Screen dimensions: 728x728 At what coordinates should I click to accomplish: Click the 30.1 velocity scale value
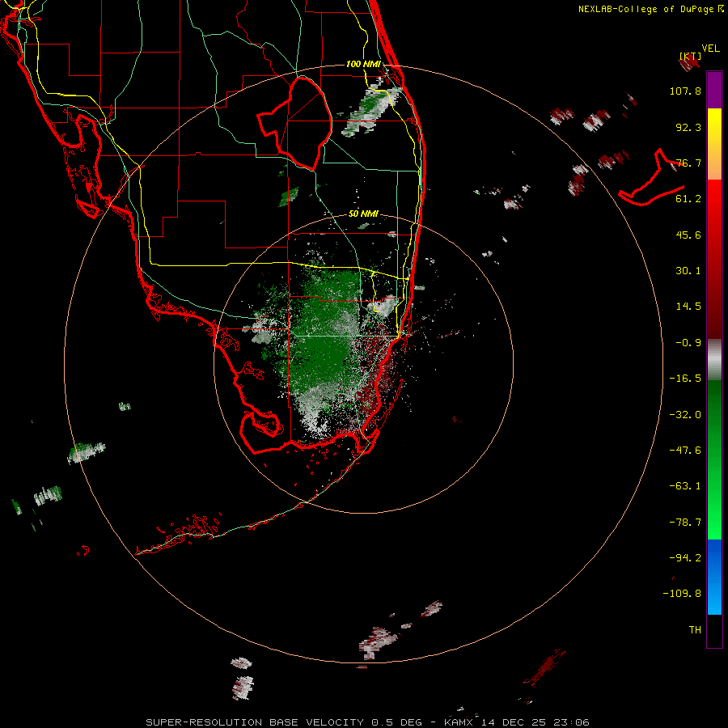point(688,271)
